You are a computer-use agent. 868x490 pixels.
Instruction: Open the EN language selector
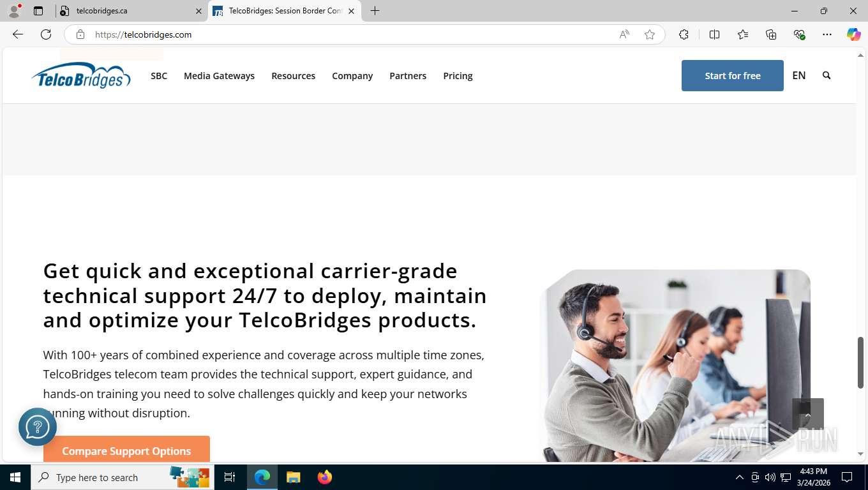pos(799,75)
